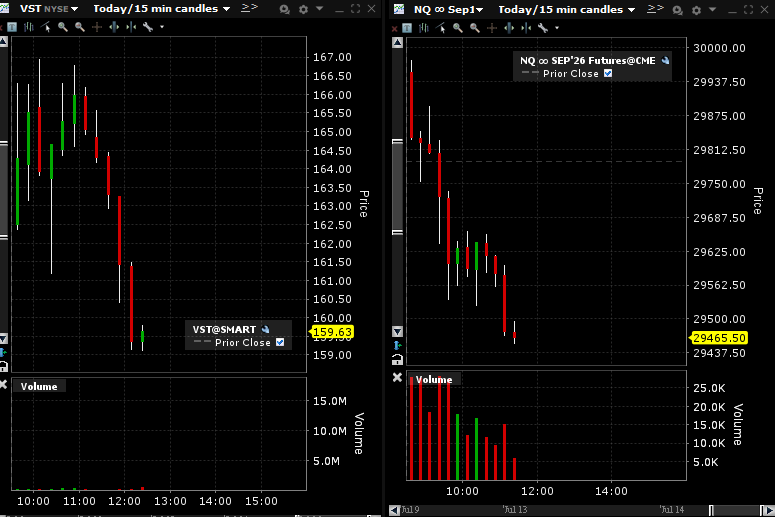This screenshot has height=517, width=775.
Task: Click the NQ lock scale icon
Action: 397,359
